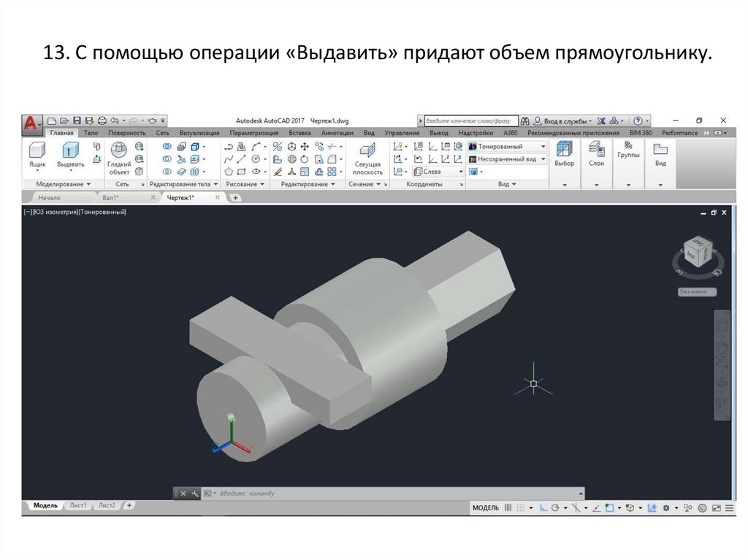The height and width of the screenshot is (560, 748).
Task: Expand the Вид panel title
Action: [507, 184]
